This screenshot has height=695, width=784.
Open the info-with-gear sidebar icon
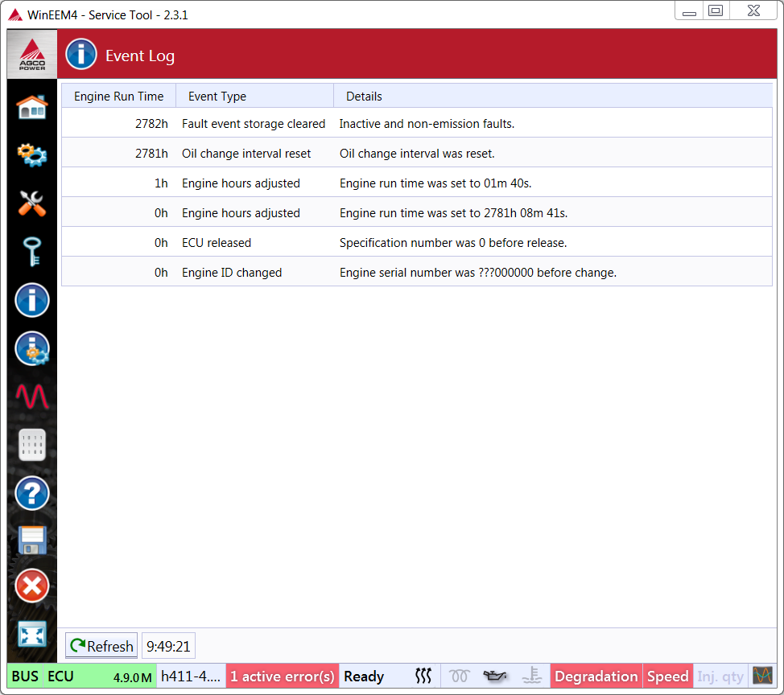click(32, 348)
